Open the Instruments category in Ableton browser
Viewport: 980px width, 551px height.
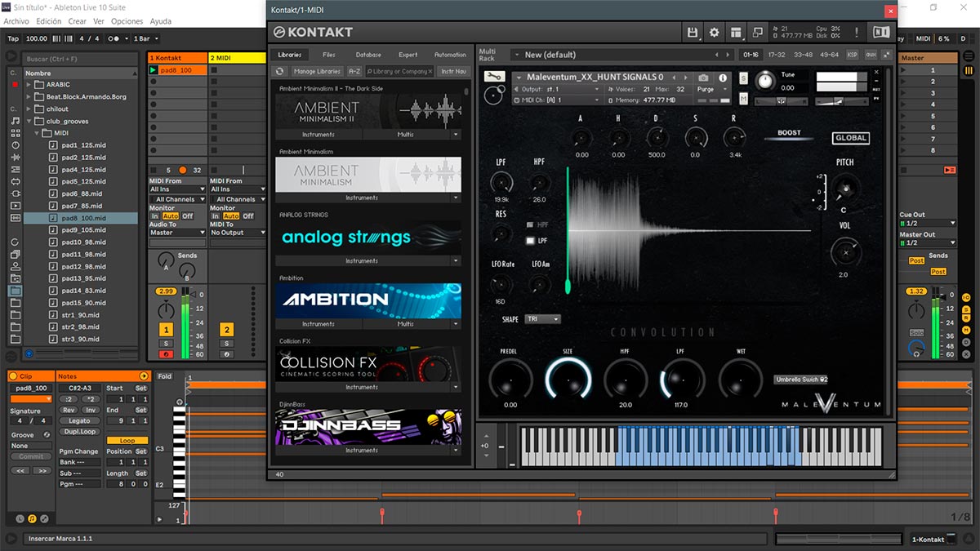[16, 145]
